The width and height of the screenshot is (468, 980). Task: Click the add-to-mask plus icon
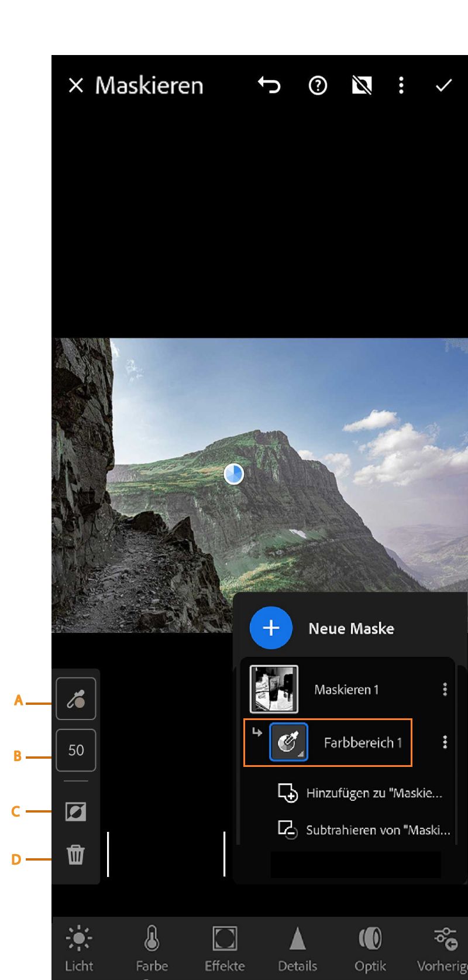(x=287, y=793)
